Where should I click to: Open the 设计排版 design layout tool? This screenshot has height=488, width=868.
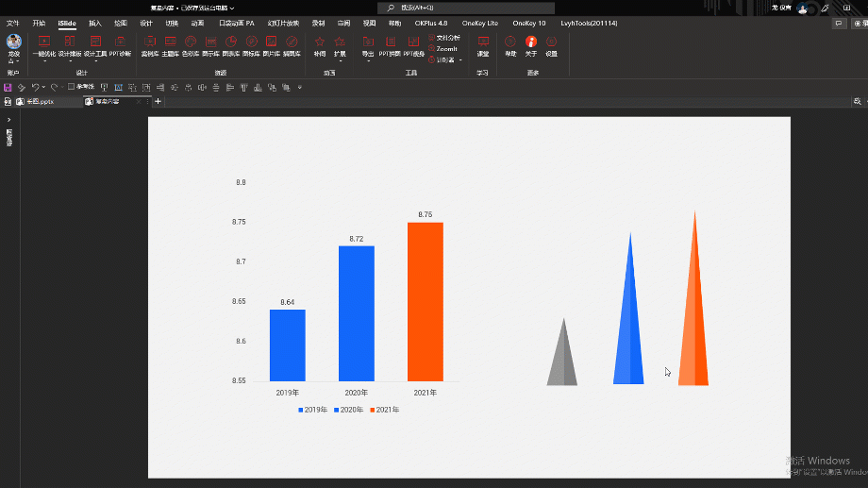(70, 46)
